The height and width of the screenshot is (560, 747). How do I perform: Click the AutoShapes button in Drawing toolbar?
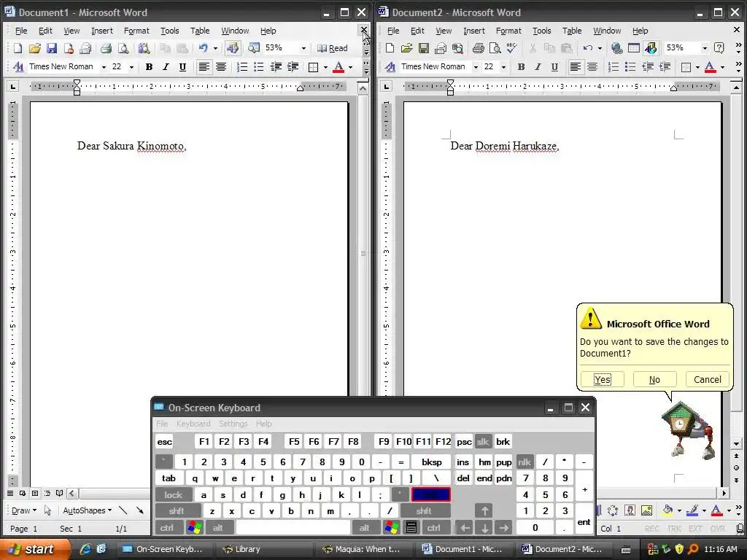[88, 510]
